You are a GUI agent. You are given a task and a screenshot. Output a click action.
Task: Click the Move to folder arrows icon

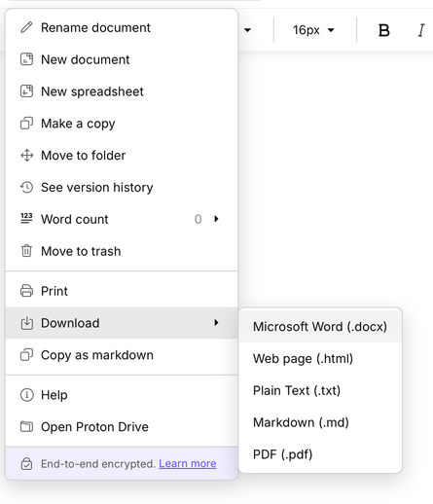(x=26, y=156)
